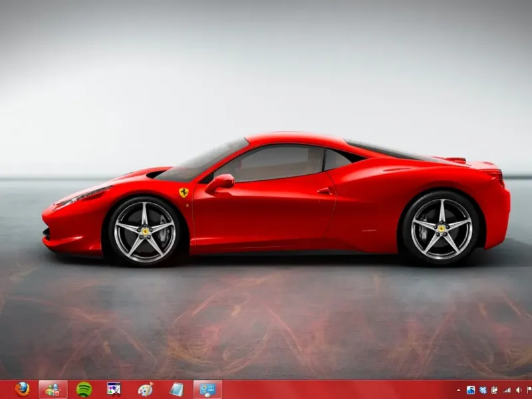Open the Action Center flag icon
532x399 pixels.
528,390
